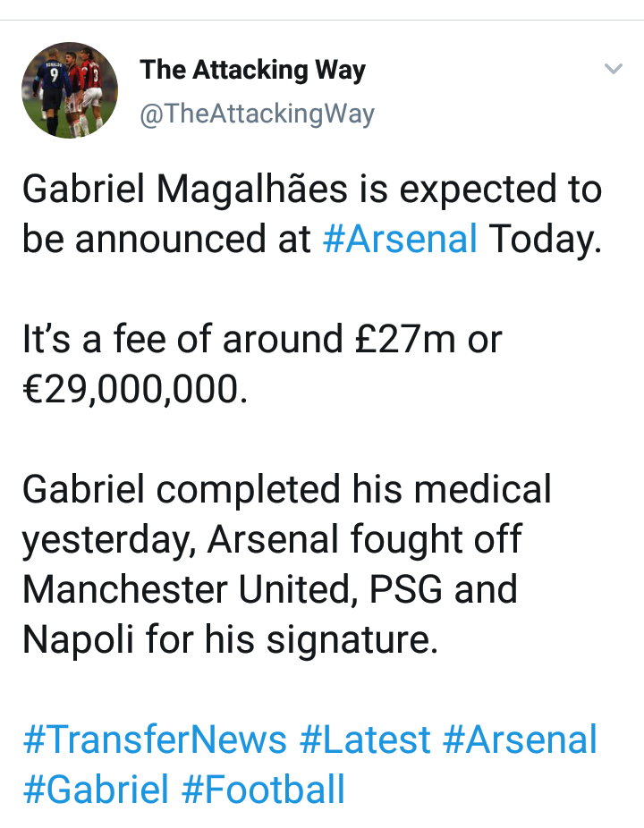Open the #TransferNews hashtag

click(x=155, y=740)
